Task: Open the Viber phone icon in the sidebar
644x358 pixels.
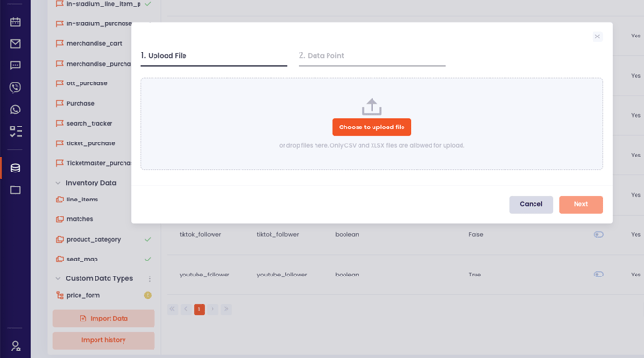Action: [15, 87]
